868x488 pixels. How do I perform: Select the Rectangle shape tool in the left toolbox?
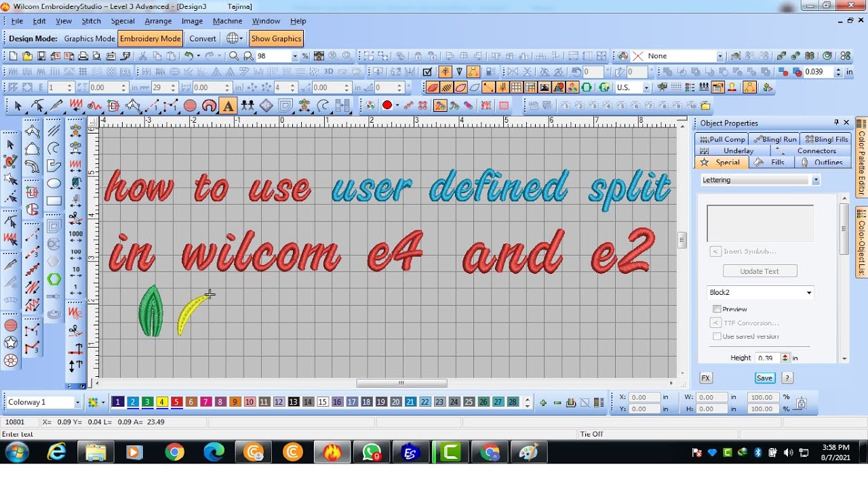tap(54, 201)
